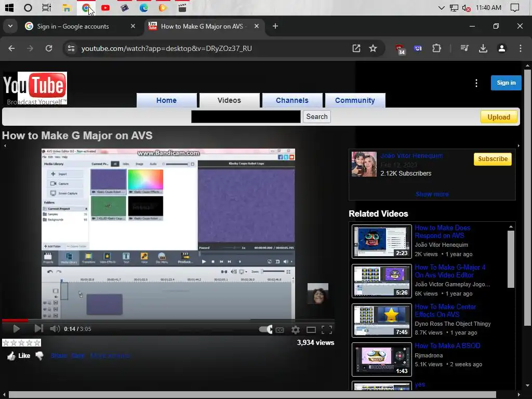Screen dimensions: 532x399
Task: Click the horizontal scrollbar at bottom
Action: [252, 395]
